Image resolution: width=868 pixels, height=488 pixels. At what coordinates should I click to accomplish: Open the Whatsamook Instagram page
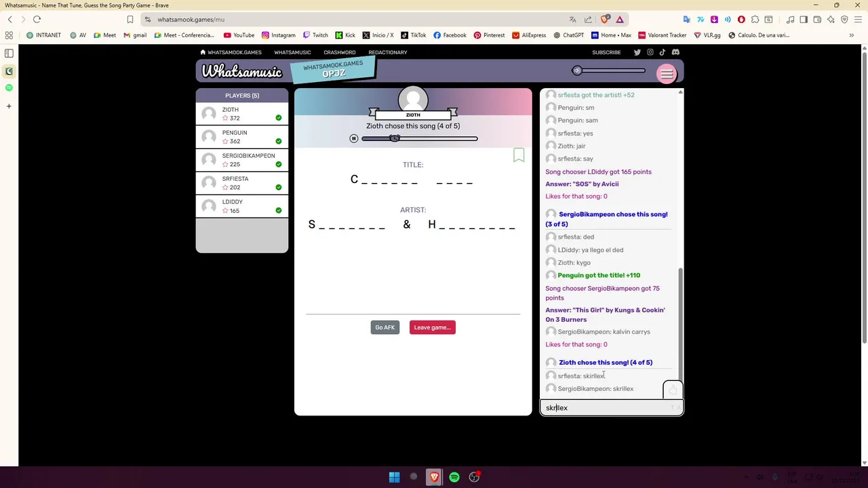point(650,52)
